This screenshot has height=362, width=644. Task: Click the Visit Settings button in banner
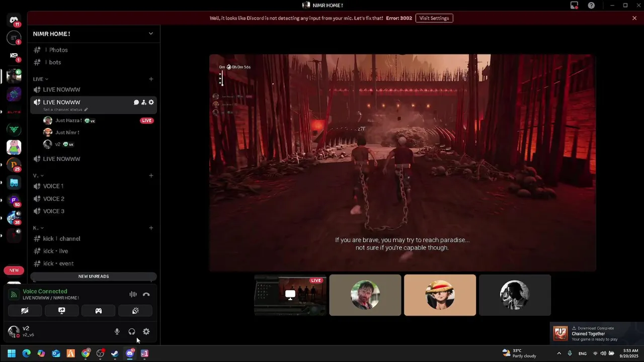click(x=434, y=18)
